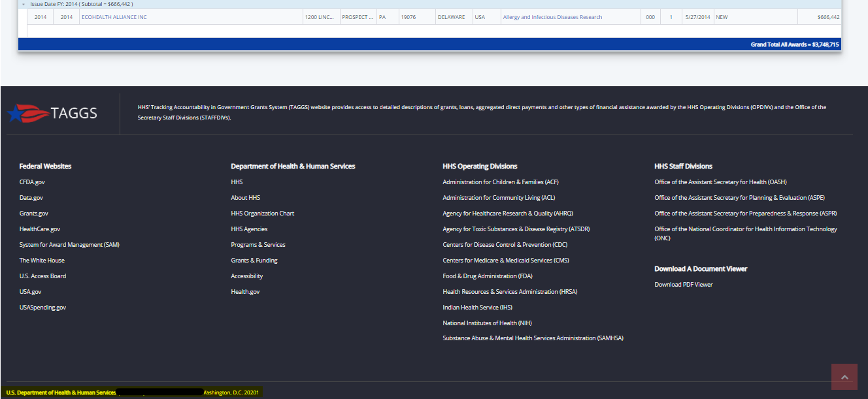Open Data.gov footer link

[x=31, y=198]
